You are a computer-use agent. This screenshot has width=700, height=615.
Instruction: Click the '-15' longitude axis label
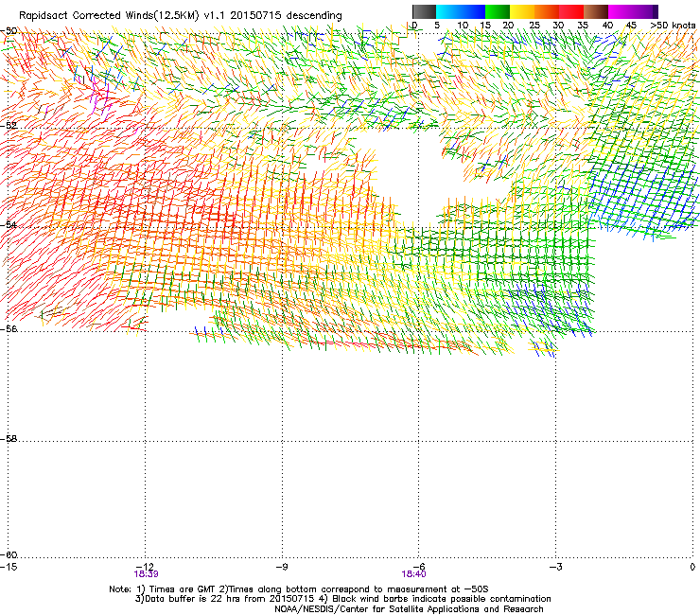click(x=9, y=567)
